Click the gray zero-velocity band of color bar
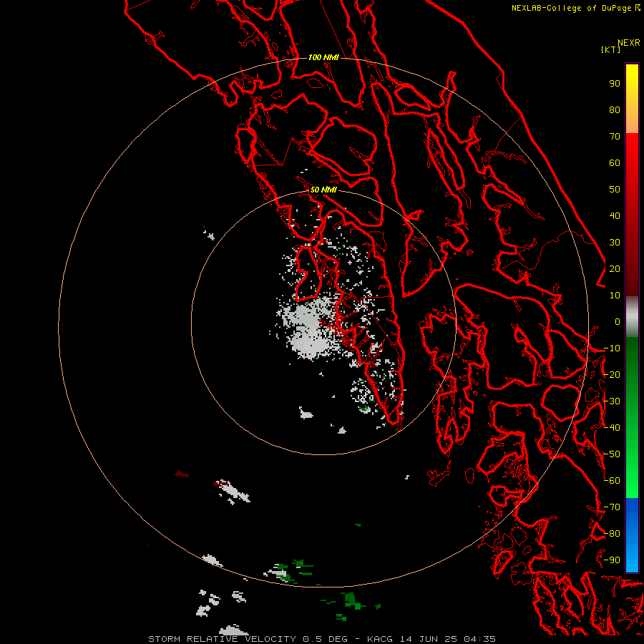The height and width of the screenshot is (644, 644). [632, 317]
